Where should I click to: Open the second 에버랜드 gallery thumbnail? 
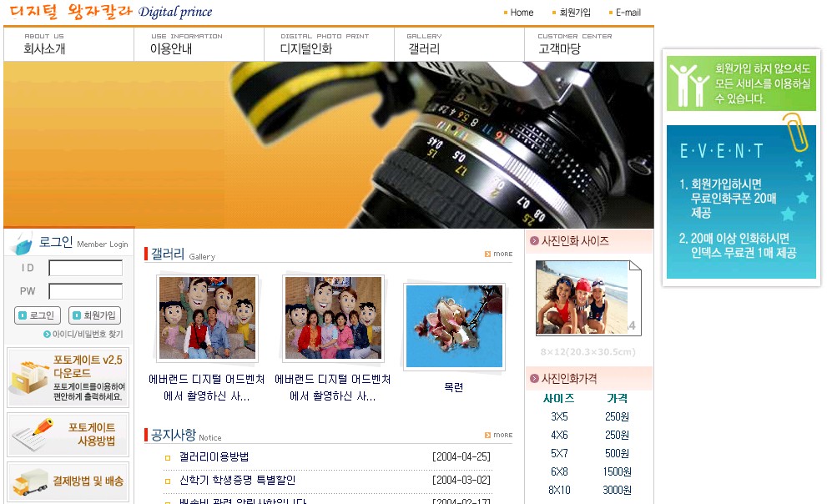333,319
